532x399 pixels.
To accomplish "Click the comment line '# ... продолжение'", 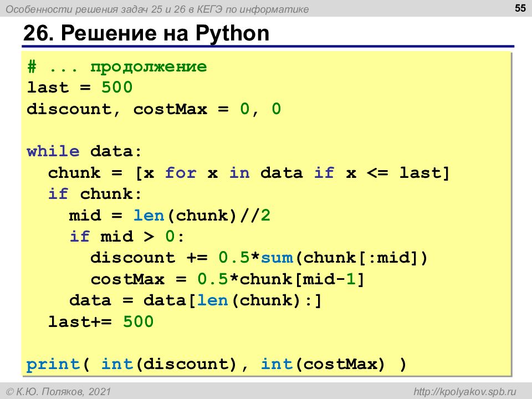I will (117, 67).
